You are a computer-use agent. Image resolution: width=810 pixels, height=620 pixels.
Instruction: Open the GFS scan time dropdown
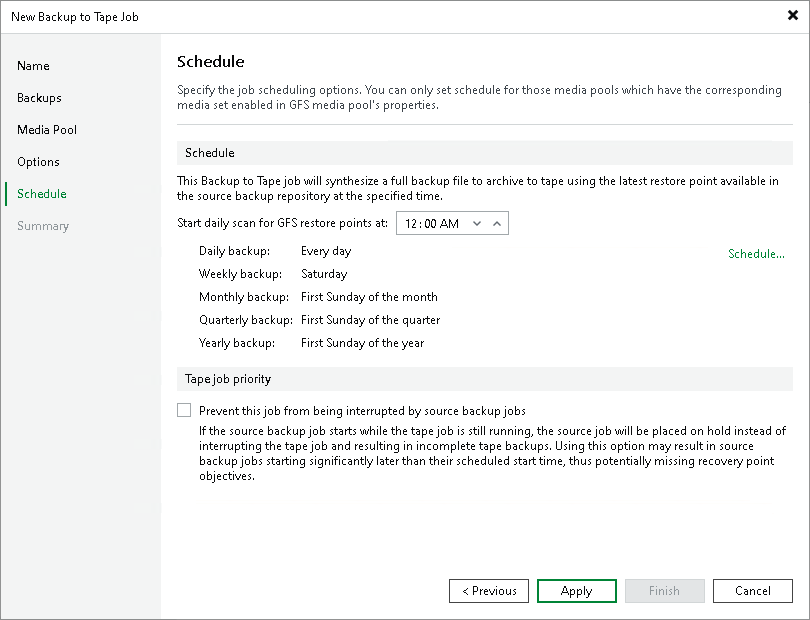(478, 223)
